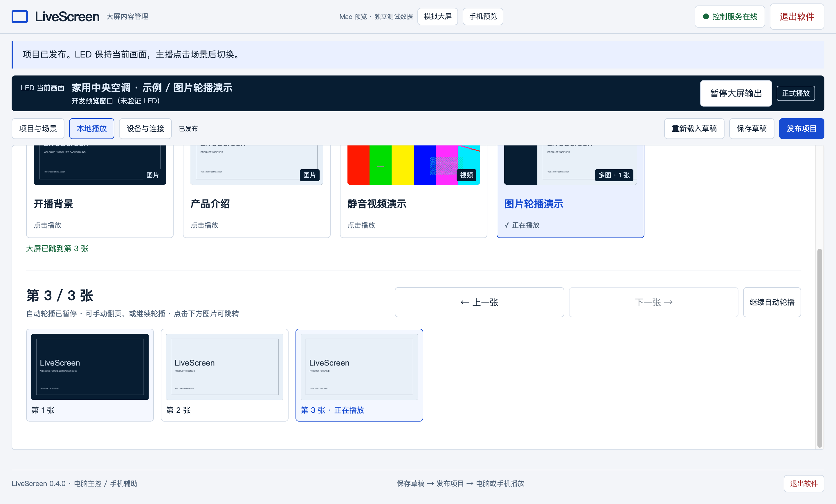
Task: Click the vertical scrollbar in the playback panel
Action: tap(819, 348)
